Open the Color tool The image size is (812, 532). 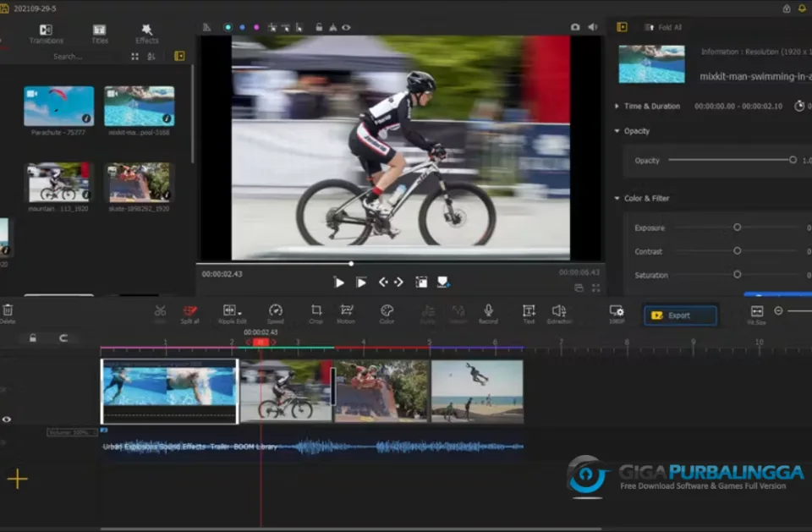point(387,314)
